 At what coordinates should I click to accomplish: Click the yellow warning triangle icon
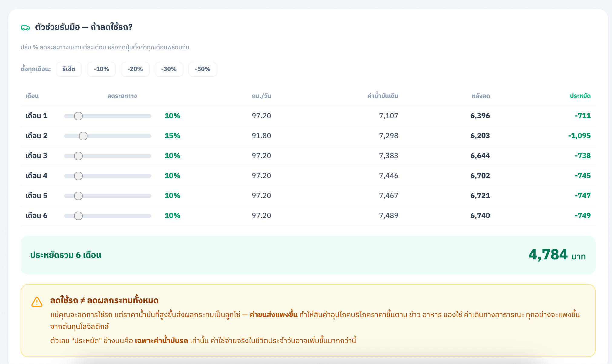(37, 302)
